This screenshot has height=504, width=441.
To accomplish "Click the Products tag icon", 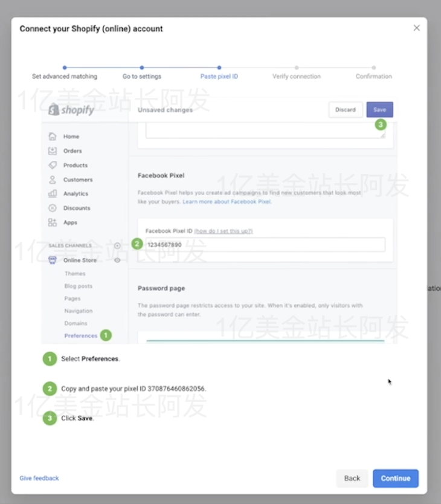I will pyautogui.click(x=53, y=165).
